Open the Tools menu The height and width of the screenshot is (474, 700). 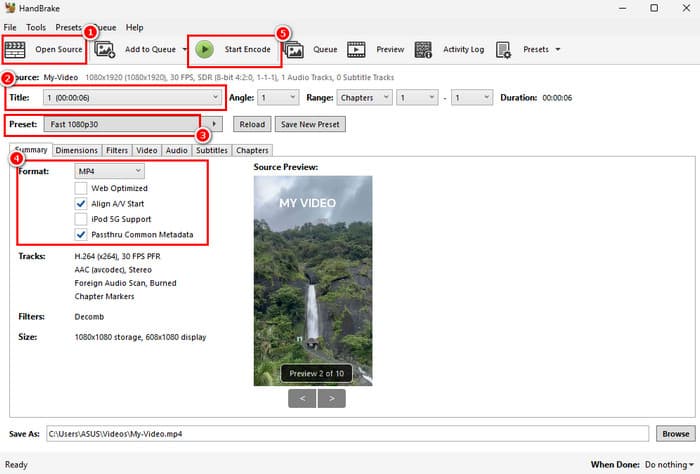pyautogui.click(x=36, y=27)
